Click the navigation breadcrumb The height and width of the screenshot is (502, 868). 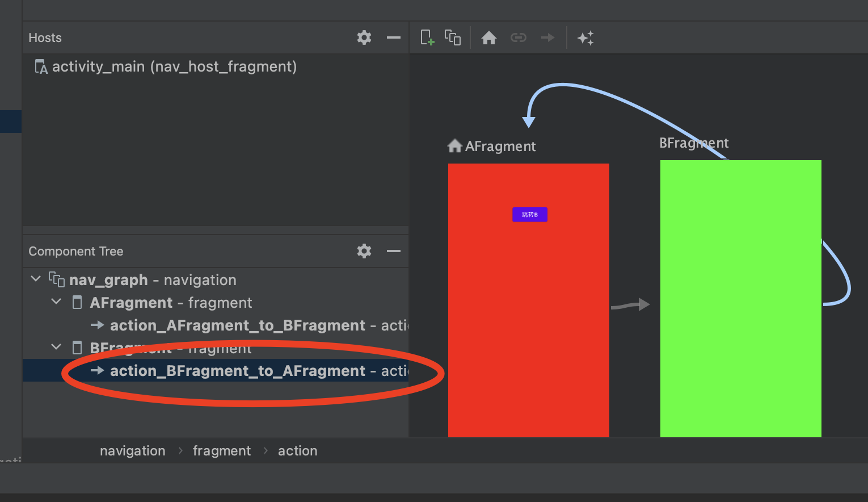133,451
